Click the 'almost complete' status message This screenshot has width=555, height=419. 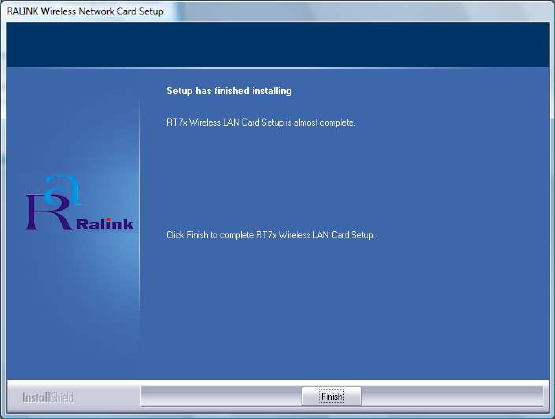[x=261, y=122]
